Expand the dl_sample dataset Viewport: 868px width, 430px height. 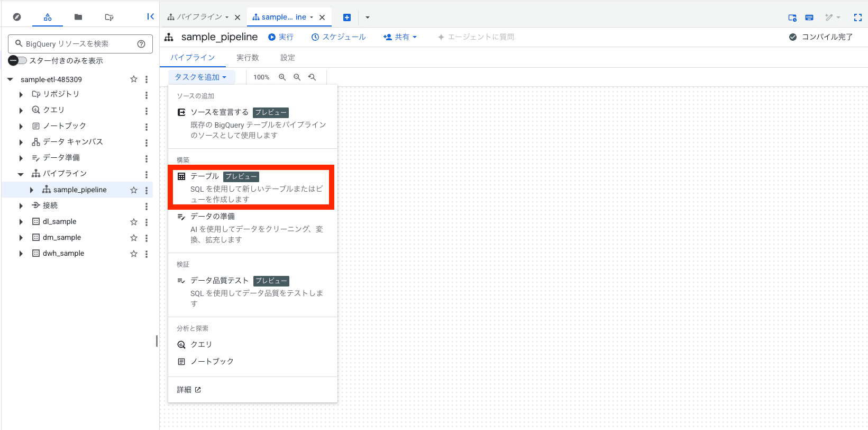click(21, 222)
